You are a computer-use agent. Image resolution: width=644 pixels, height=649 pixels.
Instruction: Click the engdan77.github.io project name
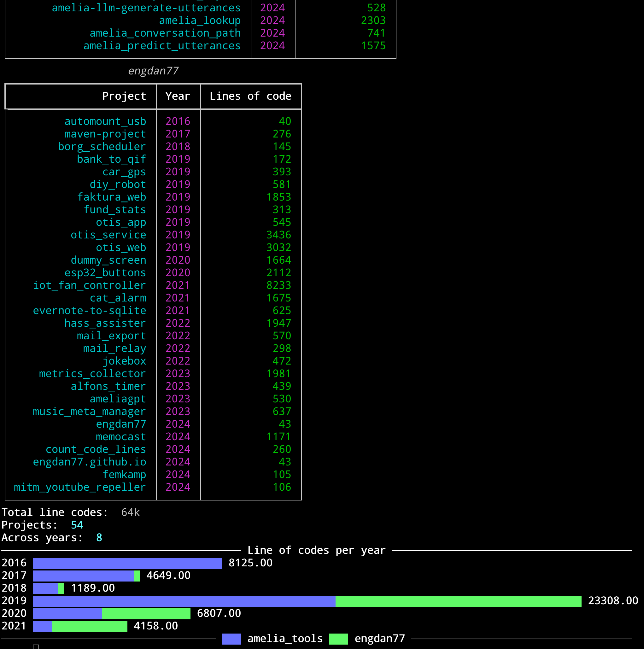[x=89, y=462]
